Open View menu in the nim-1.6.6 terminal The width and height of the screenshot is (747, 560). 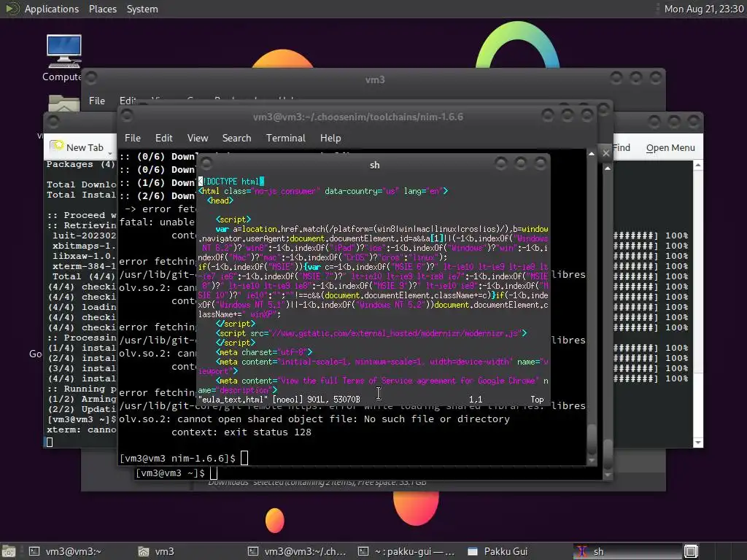[197, 138]
